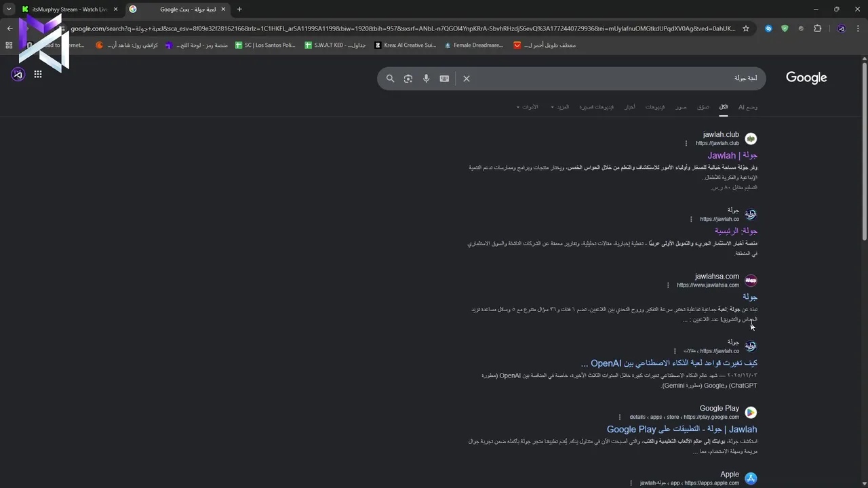This screenshot has height=488, width=868.
Task: Open the Jawlah Google Play result link
Action: click(682, 429)
